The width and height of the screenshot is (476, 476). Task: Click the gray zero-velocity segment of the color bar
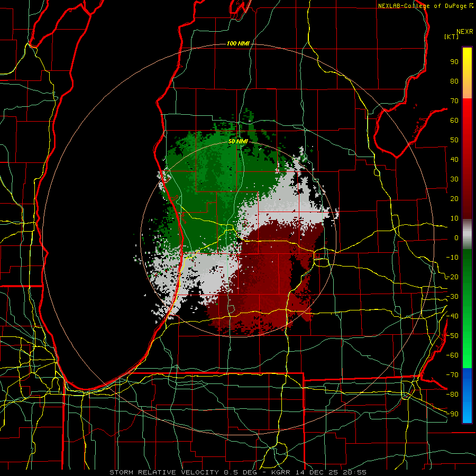tap(467, 234)
